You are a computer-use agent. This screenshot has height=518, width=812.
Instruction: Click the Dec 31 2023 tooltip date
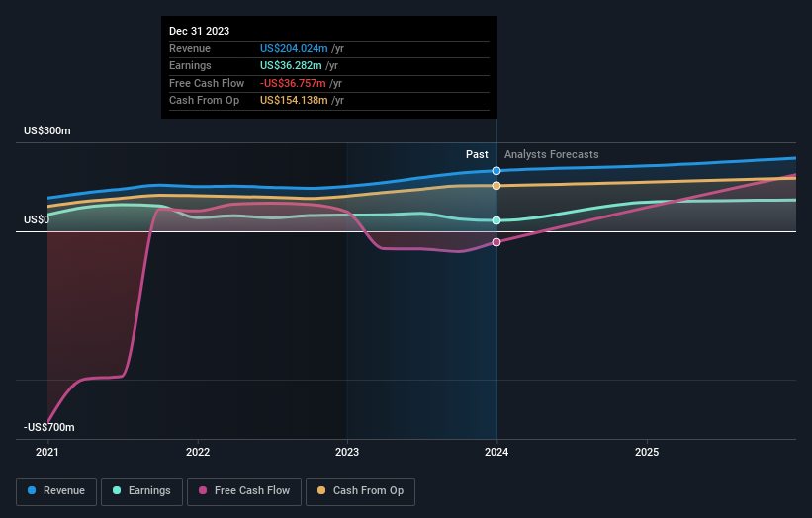coord(200,31)
